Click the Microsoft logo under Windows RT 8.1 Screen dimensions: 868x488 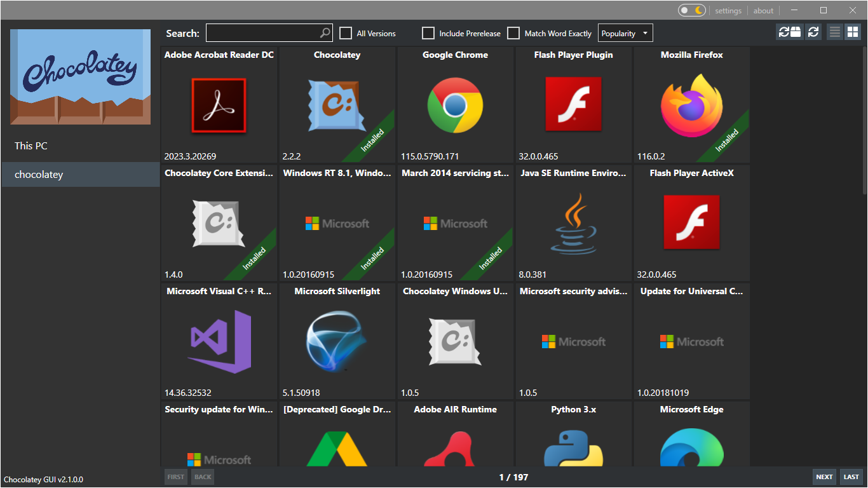[x=337, y=224]
